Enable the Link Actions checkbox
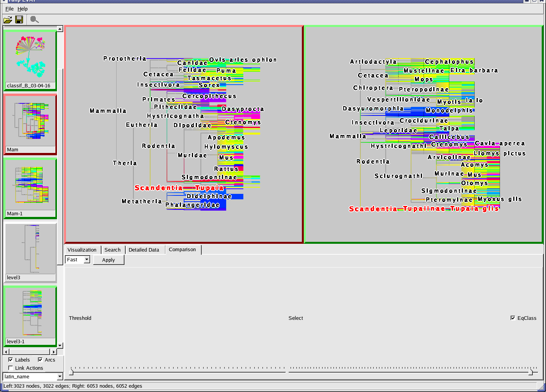This screenshot has height=392, width=546. point(11,368)
